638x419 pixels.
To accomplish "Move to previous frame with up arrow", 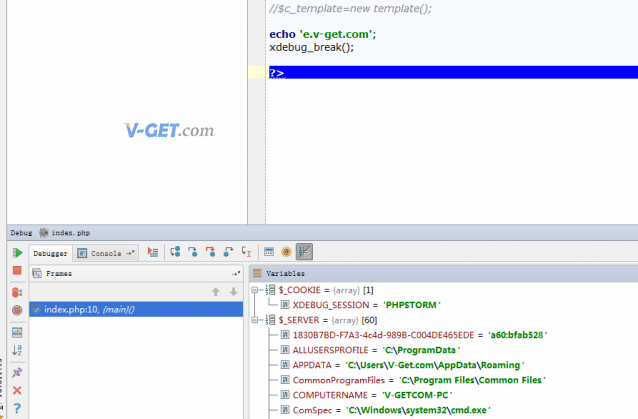I will (x=216, y=292).
